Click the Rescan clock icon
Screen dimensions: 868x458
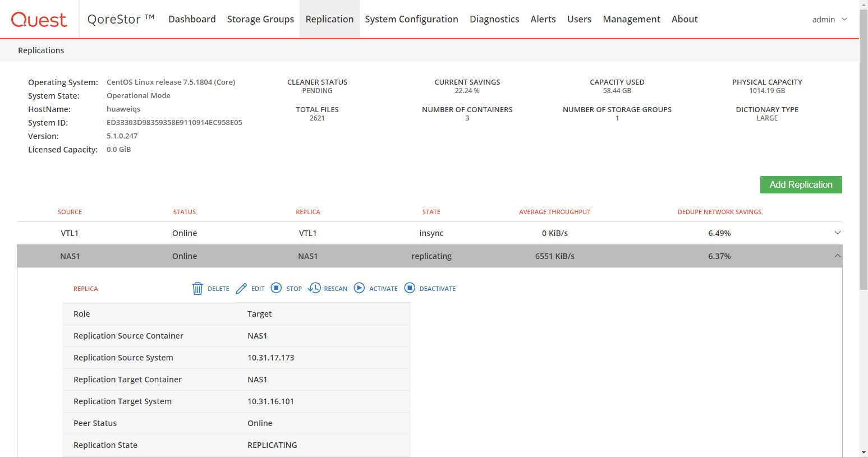(314, 288)
